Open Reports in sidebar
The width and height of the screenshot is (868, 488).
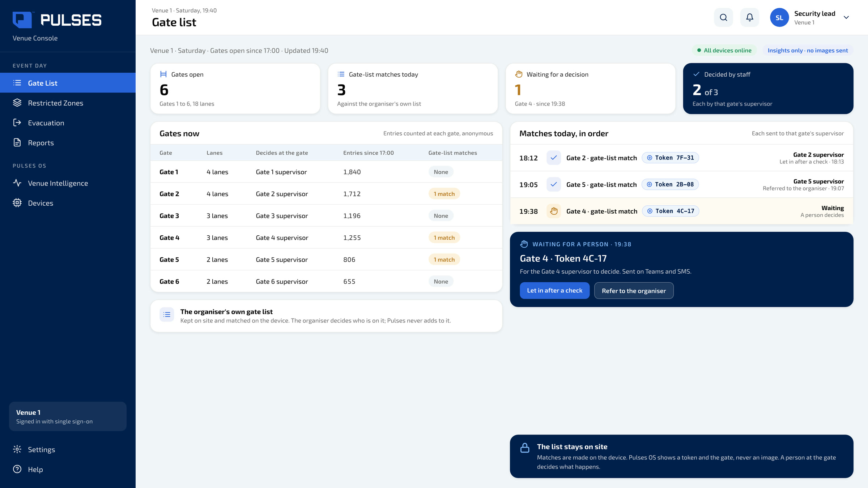click(68, 142)
